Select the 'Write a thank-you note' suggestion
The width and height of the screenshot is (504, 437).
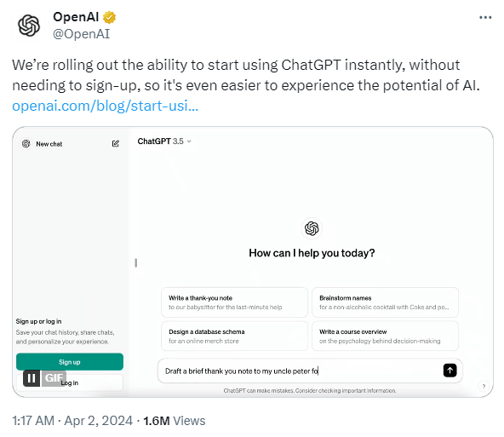tap(234, 302)
